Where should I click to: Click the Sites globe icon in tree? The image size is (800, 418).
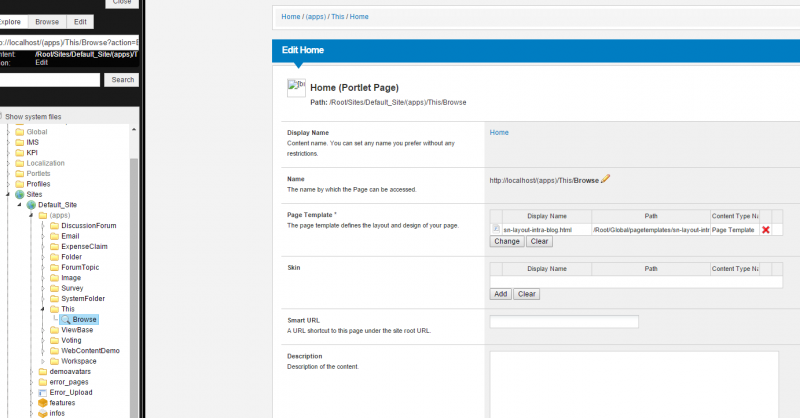20,194
